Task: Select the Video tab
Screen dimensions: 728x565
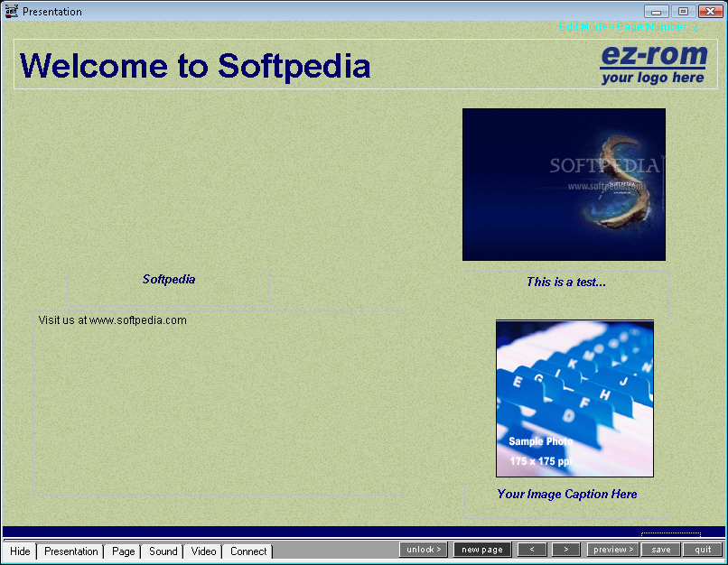Action: (x=203, y=551)
